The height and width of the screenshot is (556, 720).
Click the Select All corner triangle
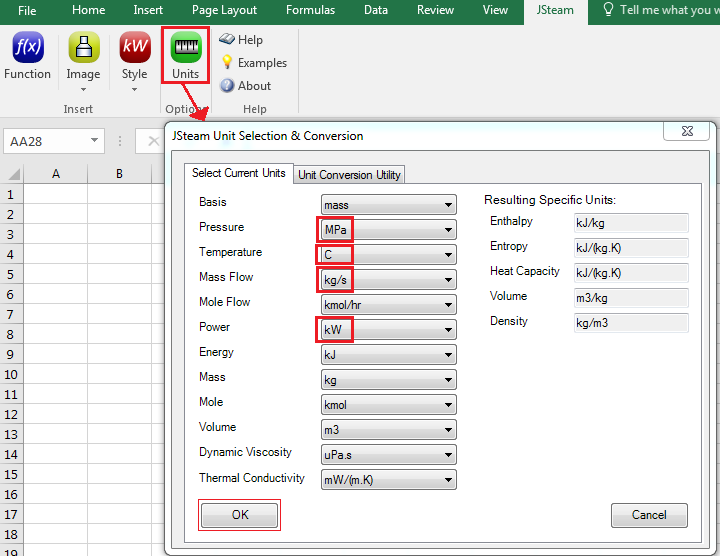(14, 174)
